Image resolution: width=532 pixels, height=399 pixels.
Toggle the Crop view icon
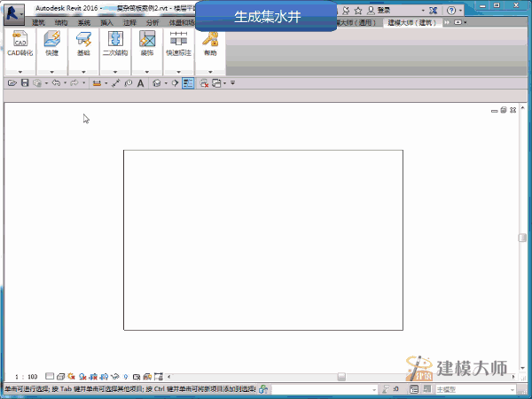pos(93,376)
